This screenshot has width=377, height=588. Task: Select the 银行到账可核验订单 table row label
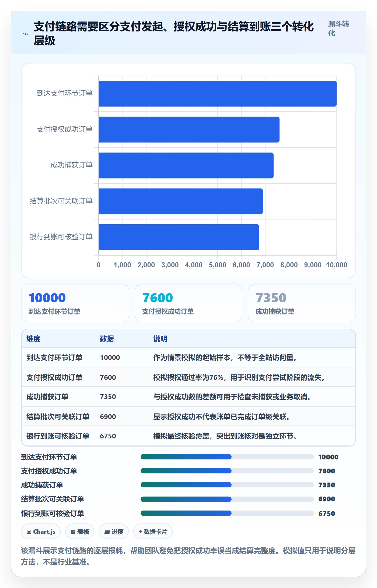coord(58,436)
